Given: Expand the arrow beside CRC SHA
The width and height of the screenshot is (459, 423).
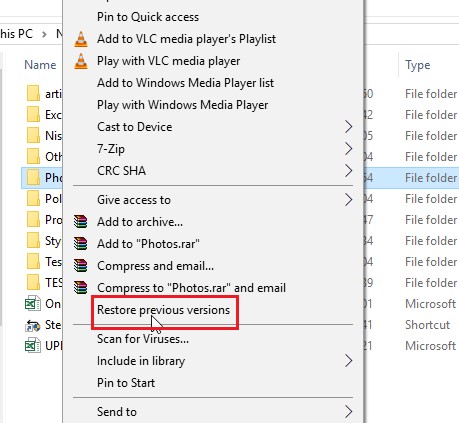Looking at the screenshot, I should (348, 171).
